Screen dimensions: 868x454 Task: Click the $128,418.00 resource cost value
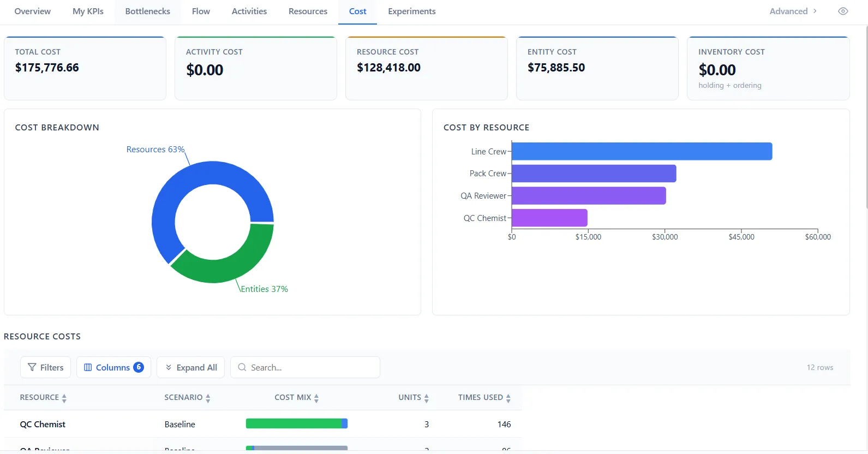pos(388,68)
